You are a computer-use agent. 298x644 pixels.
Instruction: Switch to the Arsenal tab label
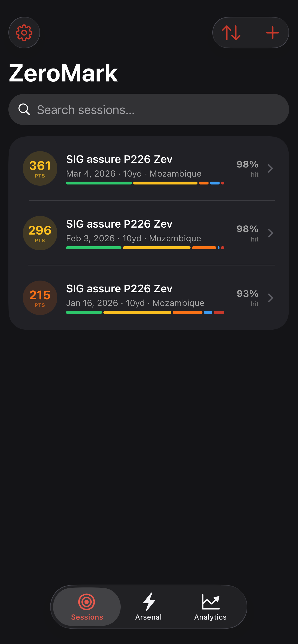(x=149, y=617)
